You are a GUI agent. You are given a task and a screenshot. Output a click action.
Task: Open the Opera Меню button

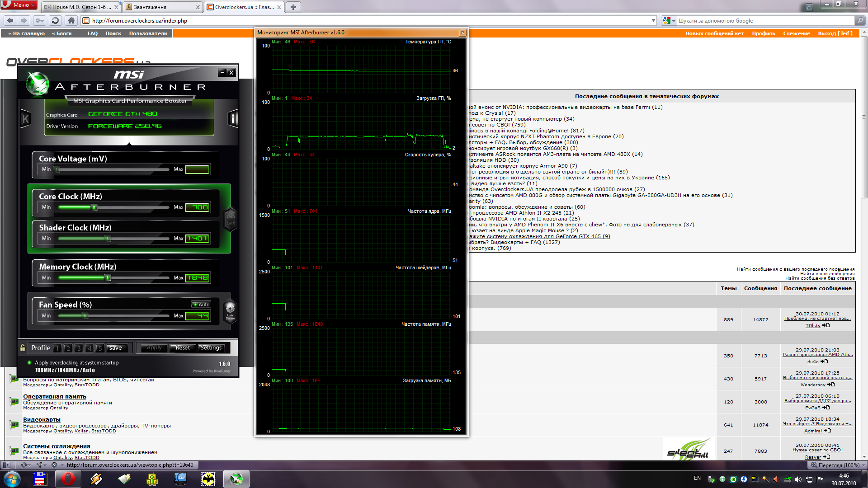pos(19,5)
